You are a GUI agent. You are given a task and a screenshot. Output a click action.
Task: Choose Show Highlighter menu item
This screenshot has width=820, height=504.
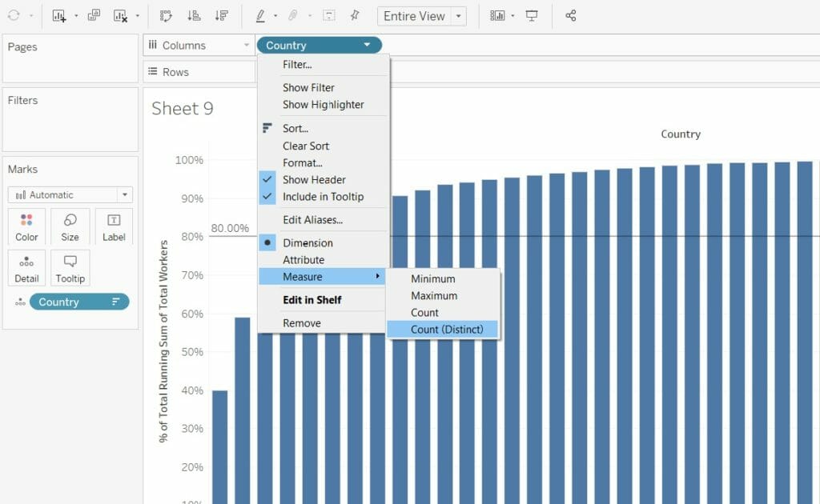coord(324,105)
